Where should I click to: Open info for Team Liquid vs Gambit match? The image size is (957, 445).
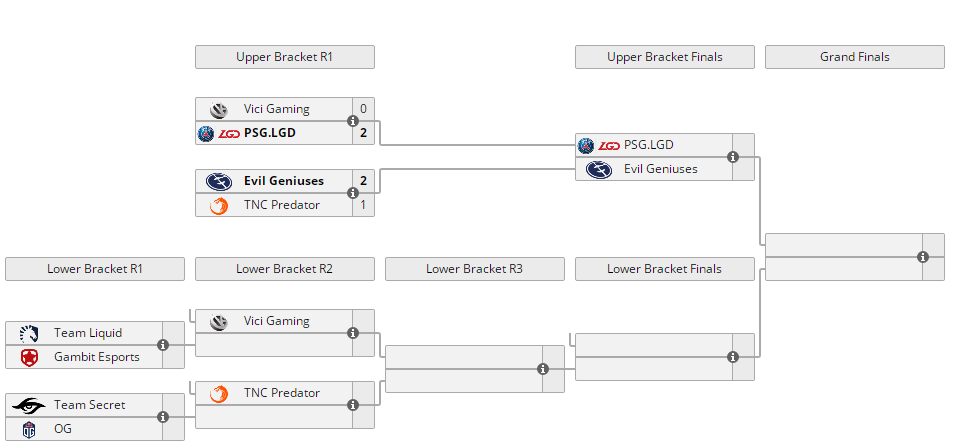[163, 345]
